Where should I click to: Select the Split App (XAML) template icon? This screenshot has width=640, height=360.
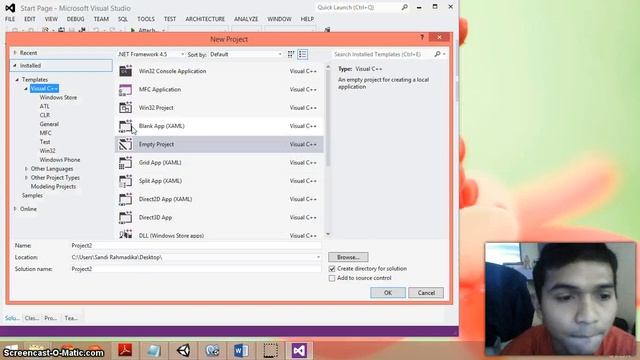(x=125, y=181)
